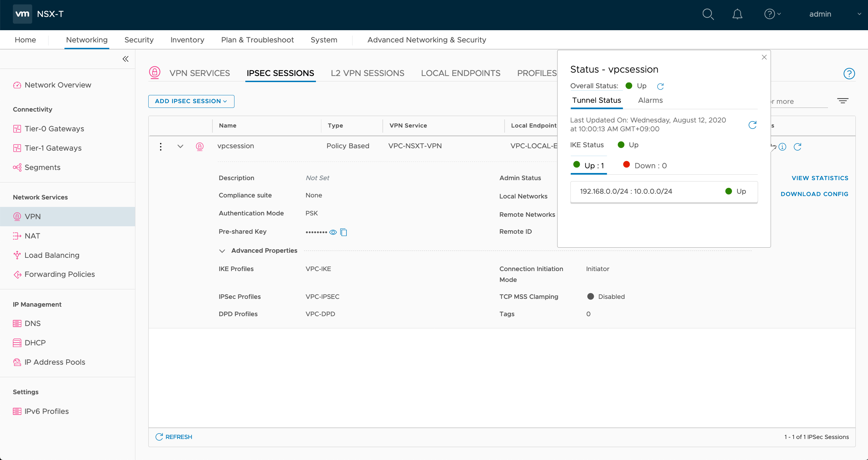Click the VIEW STATISTICS link

tap(820, 178)
